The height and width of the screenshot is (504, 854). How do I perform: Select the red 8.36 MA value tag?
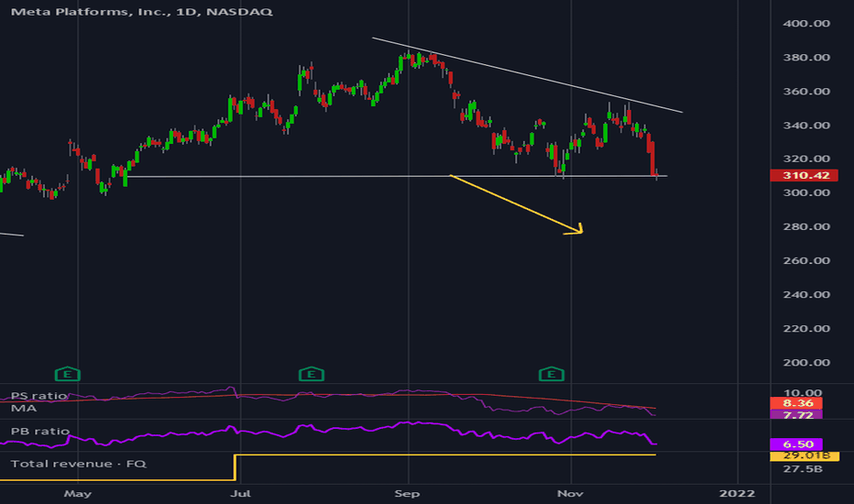(x=795, y=403)
